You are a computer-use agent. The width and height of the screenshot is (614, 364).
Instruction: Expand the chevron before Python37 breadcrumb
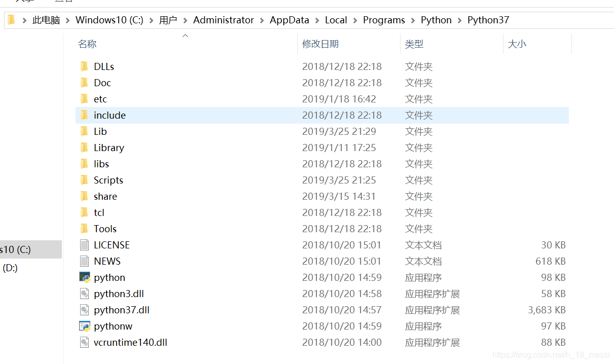[459, 20]
